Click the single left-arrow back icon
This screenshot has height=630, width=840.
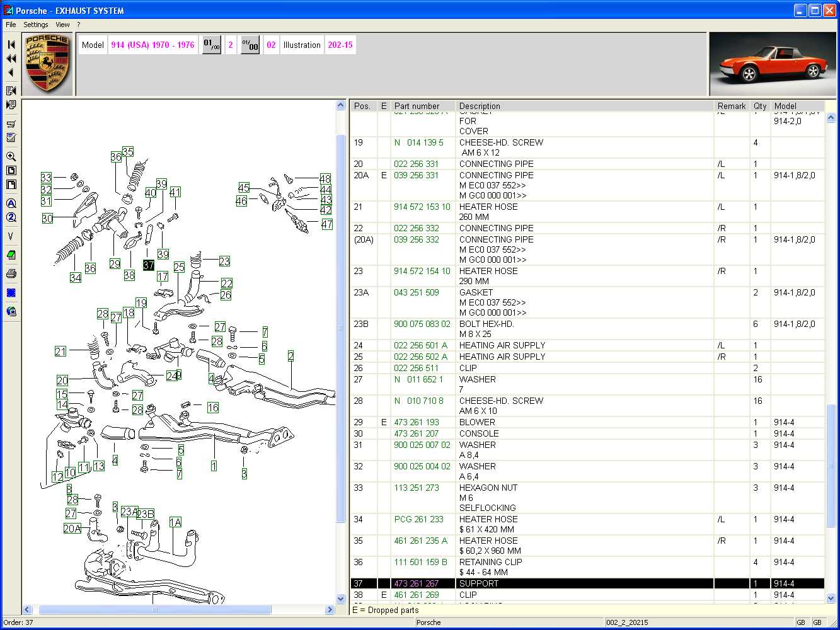[x=11, y=72]
